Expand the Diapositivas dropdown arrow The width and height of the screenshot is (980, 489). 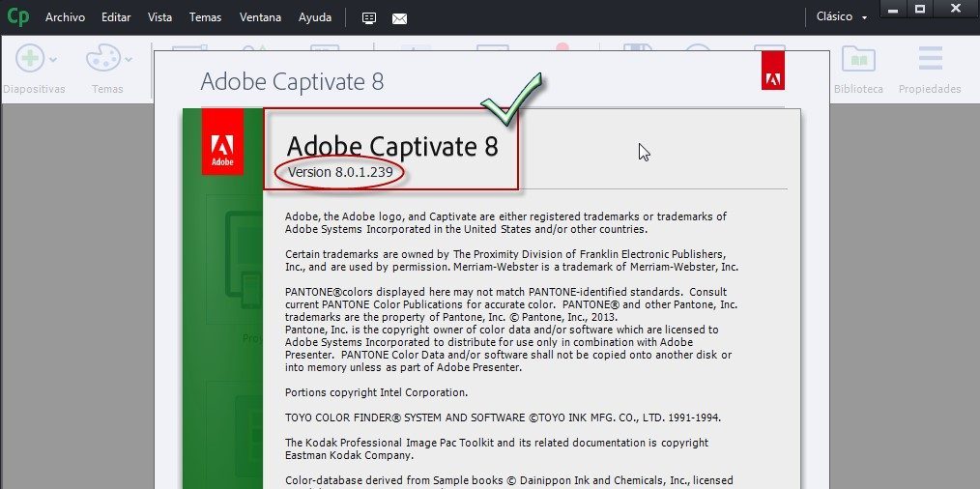coord(53,59)
